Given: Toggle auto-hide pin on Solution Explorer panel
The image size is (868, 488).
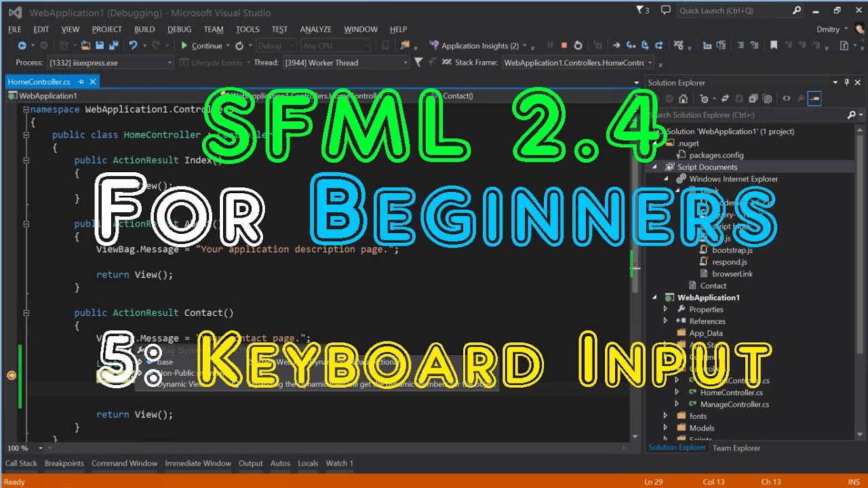Looking at the screenshot, I should pos(846,83).
